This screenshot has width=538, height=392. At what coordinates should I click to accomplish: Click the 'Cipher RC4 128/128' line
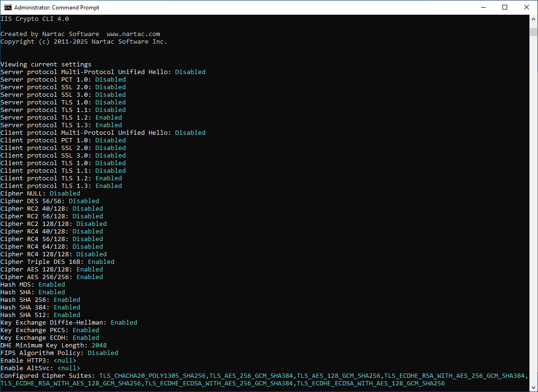click(54, 254)
